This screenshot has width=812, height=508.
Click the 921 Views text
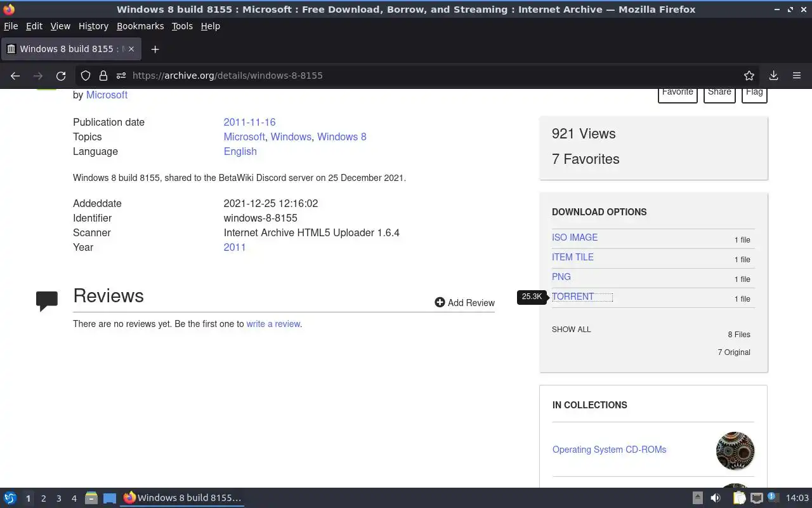point(584,133)
